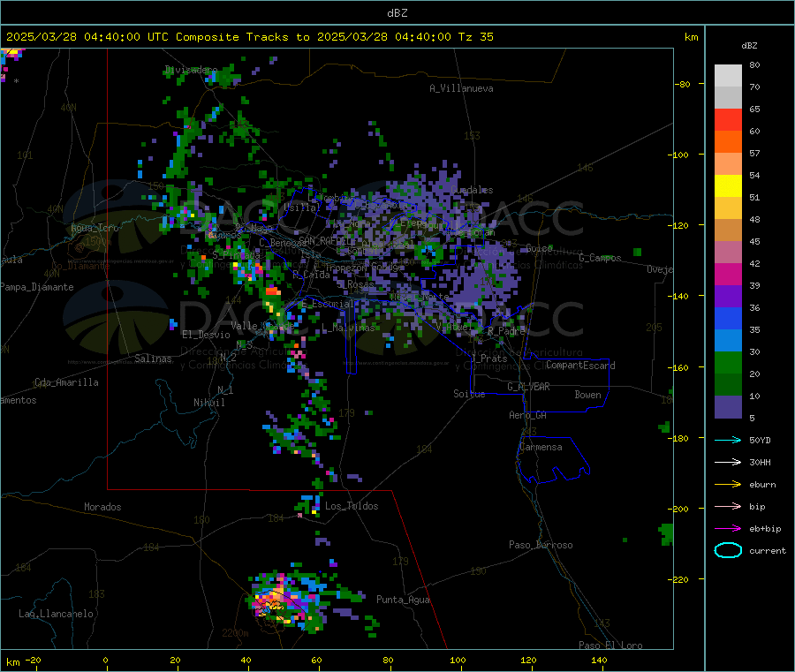Click the 'Nihuil' map label
Screen dimensions: 795x672
(208, 403)
